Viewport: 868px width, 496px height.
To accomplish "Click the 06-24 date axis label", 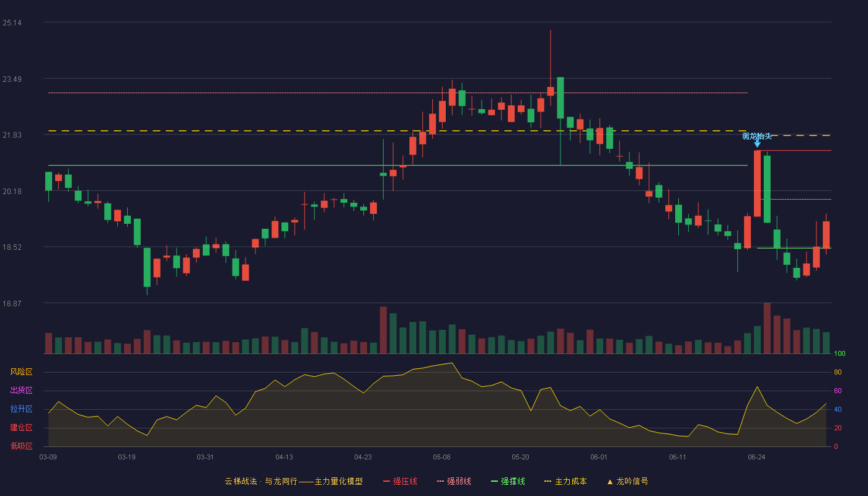I will 756,457.
